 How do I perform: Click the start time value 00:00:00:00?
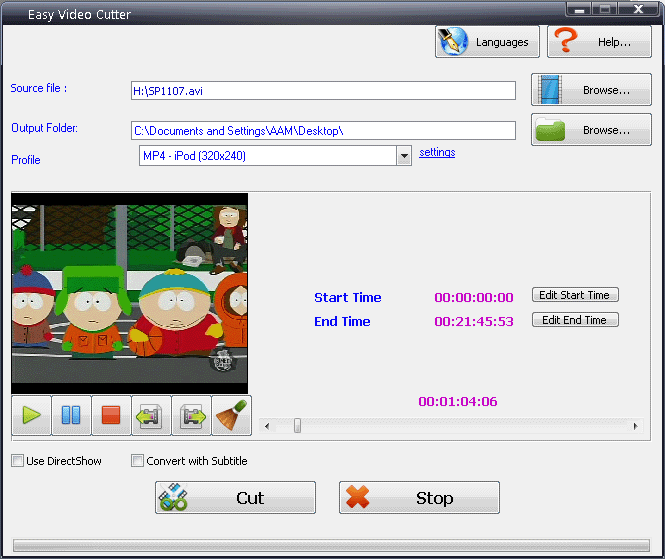pyautogui.click(x=474, y=297)
